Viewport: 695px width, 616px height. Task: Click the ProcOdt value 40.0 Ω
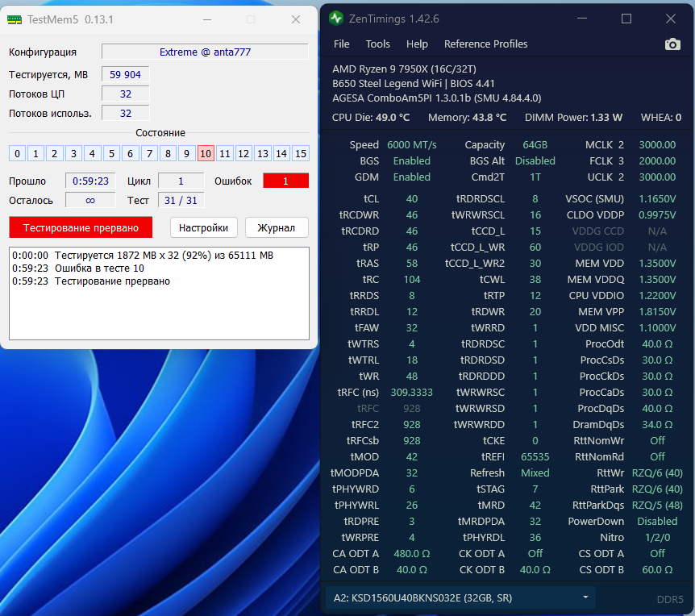click(657, 344)
